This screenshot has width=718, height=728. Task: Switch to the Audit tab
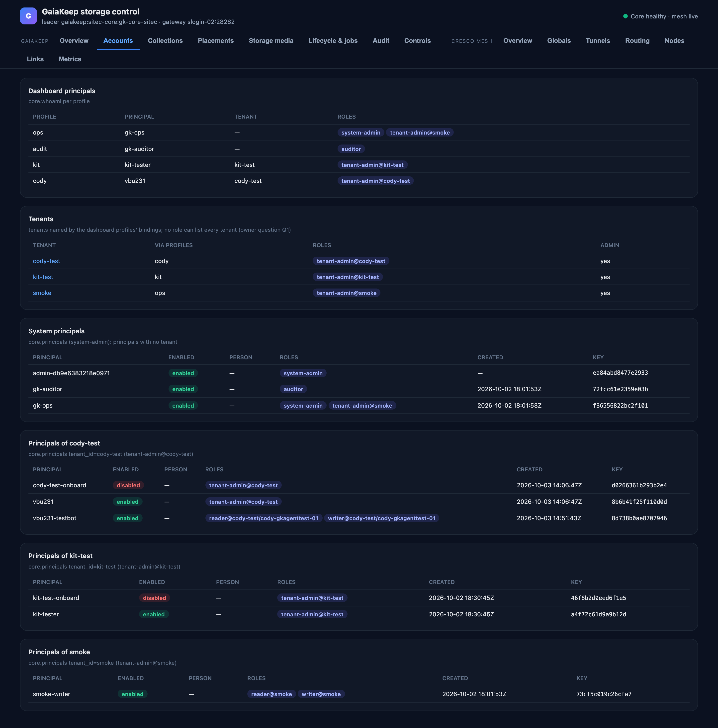pyautogui.click(x=381, y=41)
